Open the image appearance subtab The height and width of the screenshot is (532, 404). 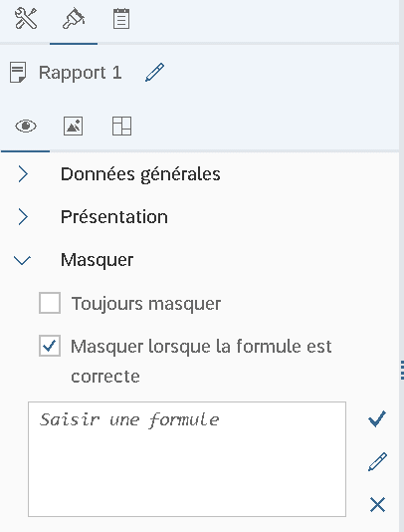(x=74, y=127)
